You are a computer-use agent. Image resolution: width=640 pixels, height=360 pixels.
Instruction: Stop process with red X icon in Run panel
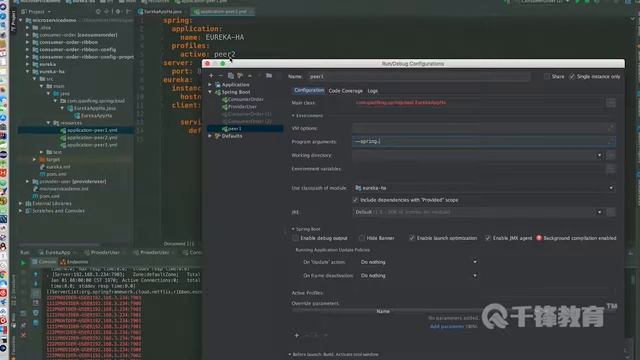23,335
